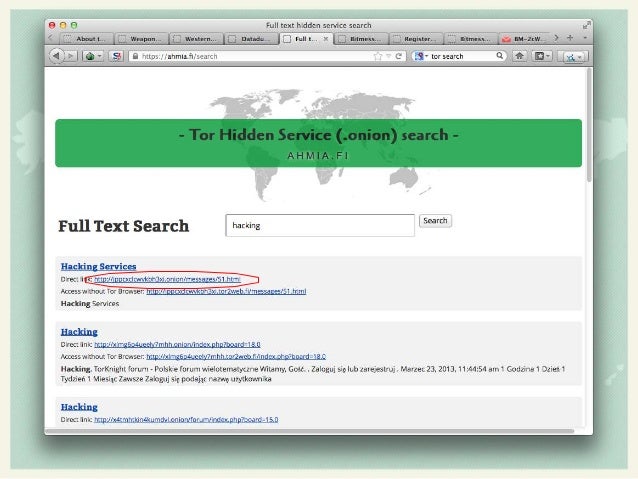The height and width of the screenshot is (479, 638).
Task: Click 'Hacking Services' description text
Action: pos(90,304)
